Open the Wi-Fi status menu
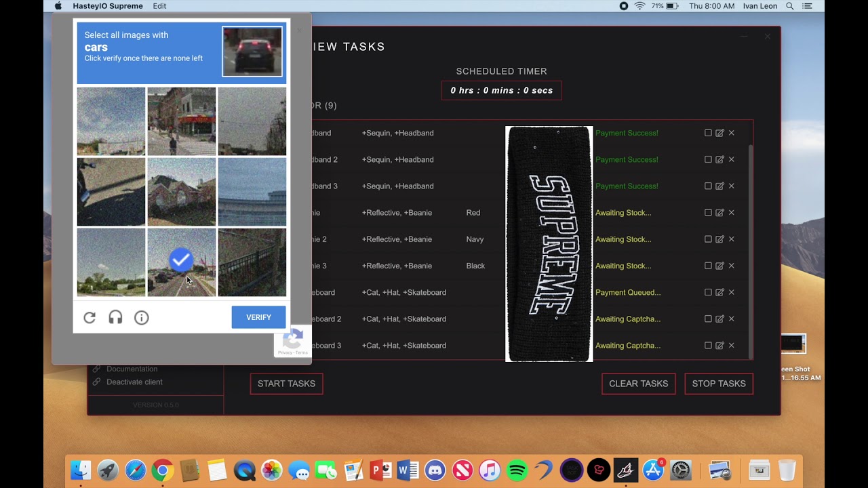 [639, 6]
